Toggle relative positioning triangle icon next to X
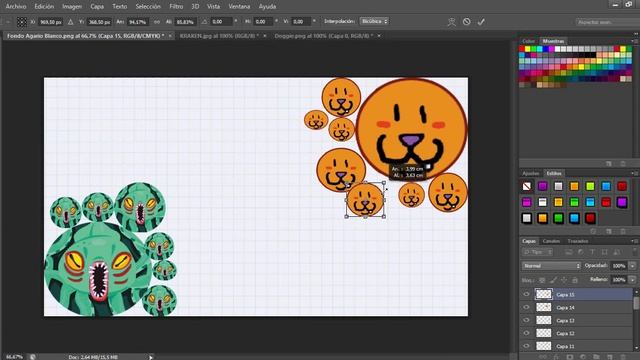This screenshot has width=640, height=360. coord(71,22)
